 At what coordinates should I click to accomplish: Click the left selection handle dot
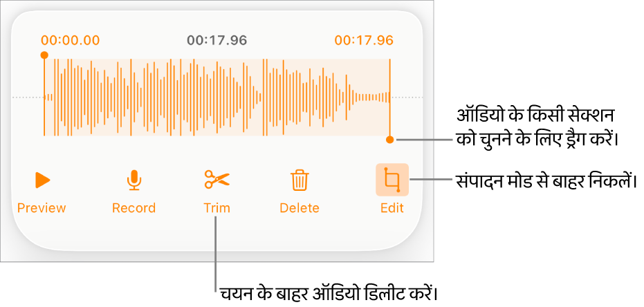(x=44, y=55)
